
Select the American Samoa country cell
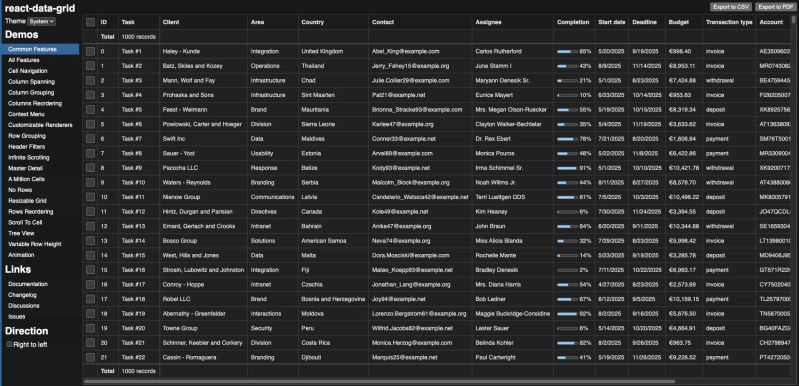[x=333, y=241]
